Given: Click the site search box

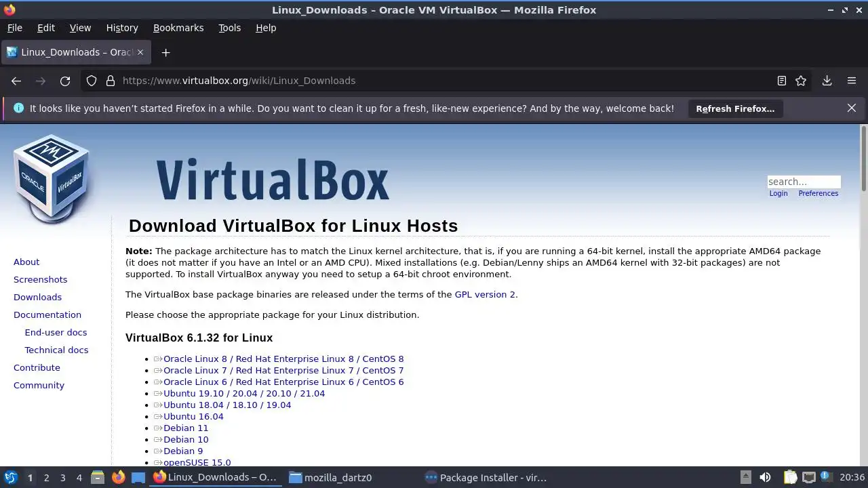Looking at the screenshot, I should 804,182.
